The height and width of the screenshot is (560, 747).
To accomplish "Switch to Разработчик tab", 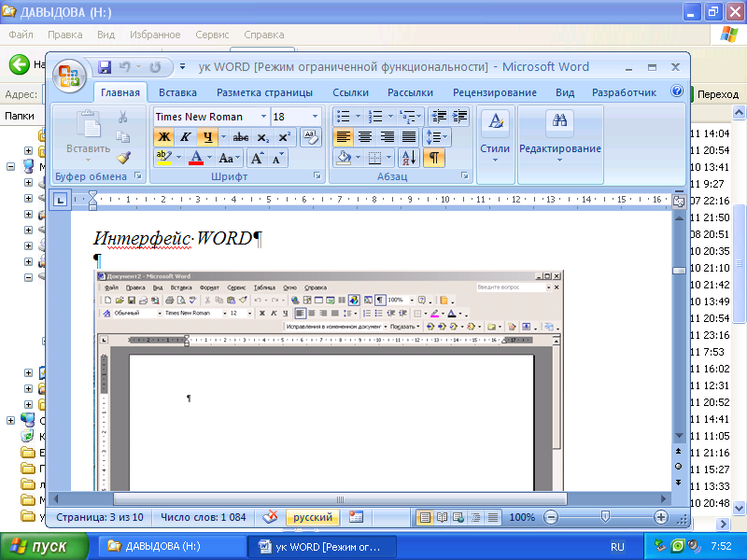I will click(x=624, y=92).
